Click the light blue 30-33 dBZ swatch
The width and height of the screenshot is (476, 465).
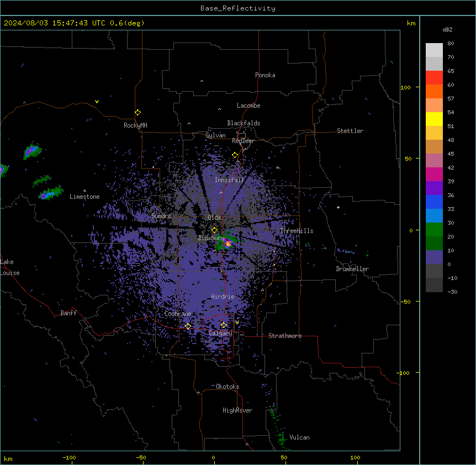coord(434,216)
